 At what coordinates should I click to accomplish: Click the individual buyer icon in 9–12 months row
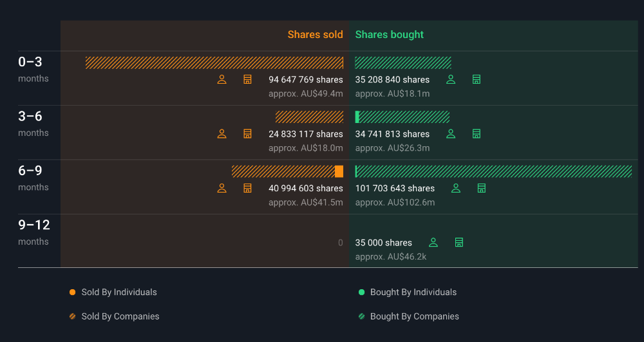pyautogui.click(x=433, y=243)
